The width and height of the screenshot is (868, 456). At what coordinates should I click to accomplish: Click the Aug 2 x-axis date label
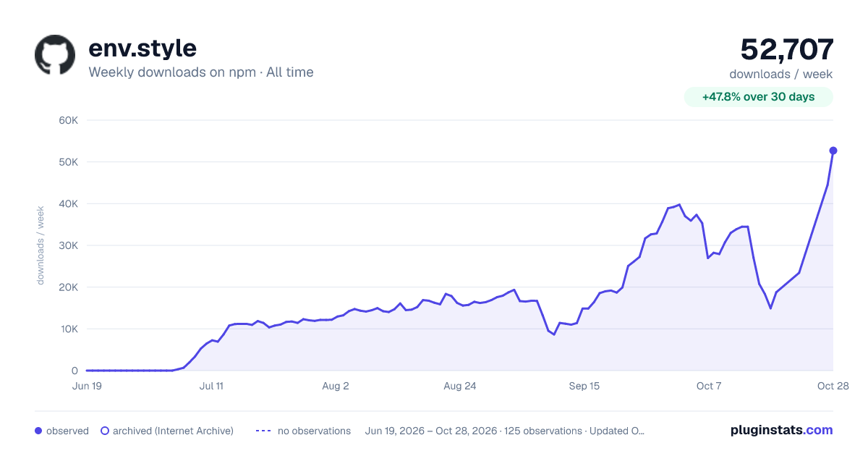click(x=336, y=386)
